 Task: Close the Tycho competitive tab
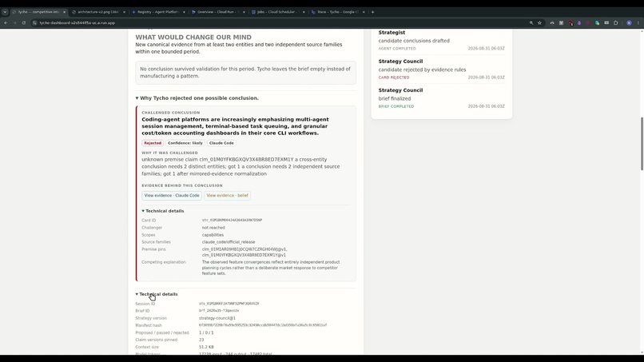(x=64, y=12)
